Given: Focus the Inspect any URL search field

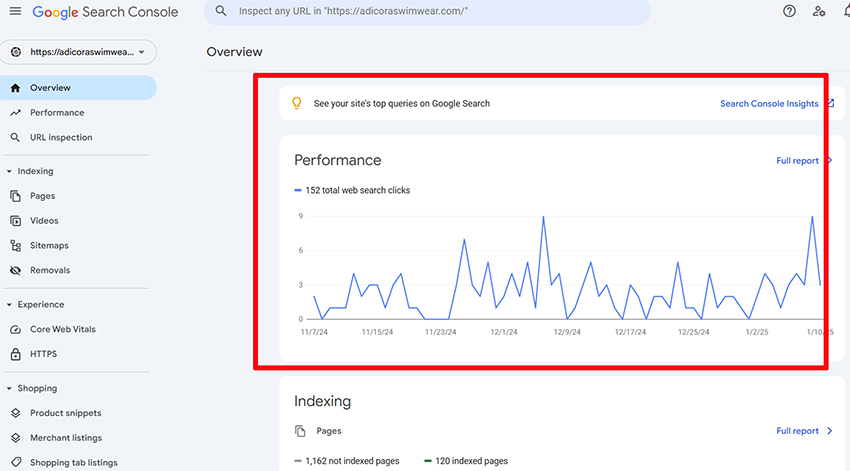Looking at the screenshot, I should click(427, 11).
